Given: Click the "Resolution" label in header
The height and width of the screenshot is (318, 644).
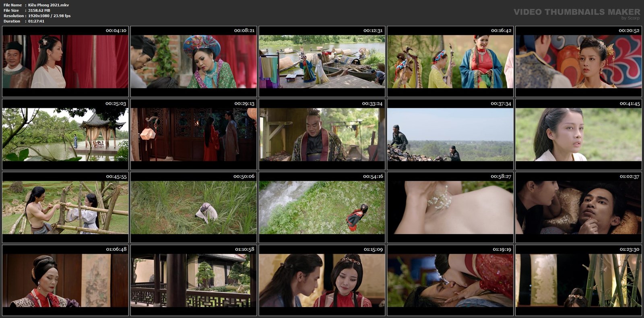Looking at the screenshot, I should [x=13, y=16].
